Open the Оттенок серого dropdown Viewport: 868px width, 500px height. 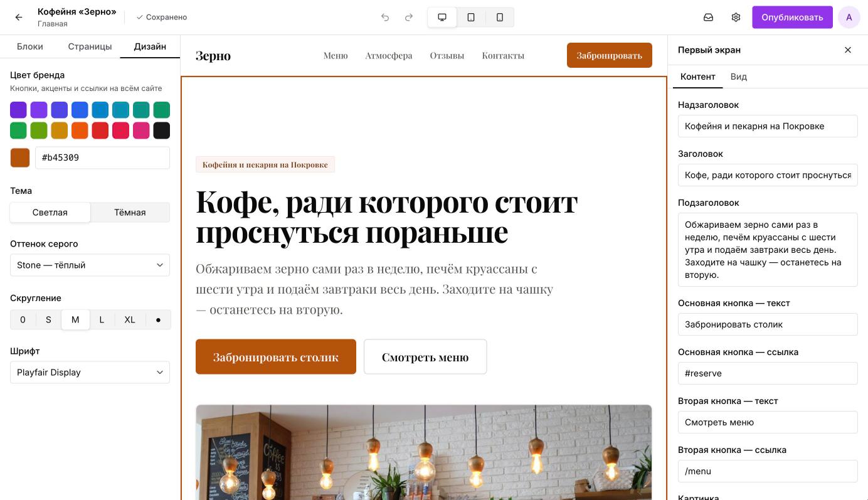90,265
